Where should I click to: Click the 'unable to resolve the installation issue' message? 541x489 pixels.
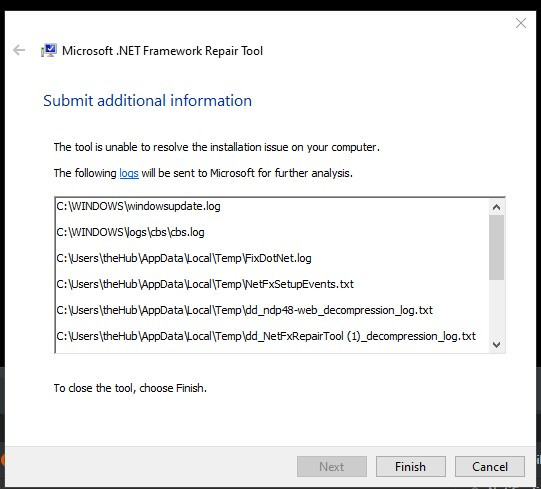click(217, 147)
